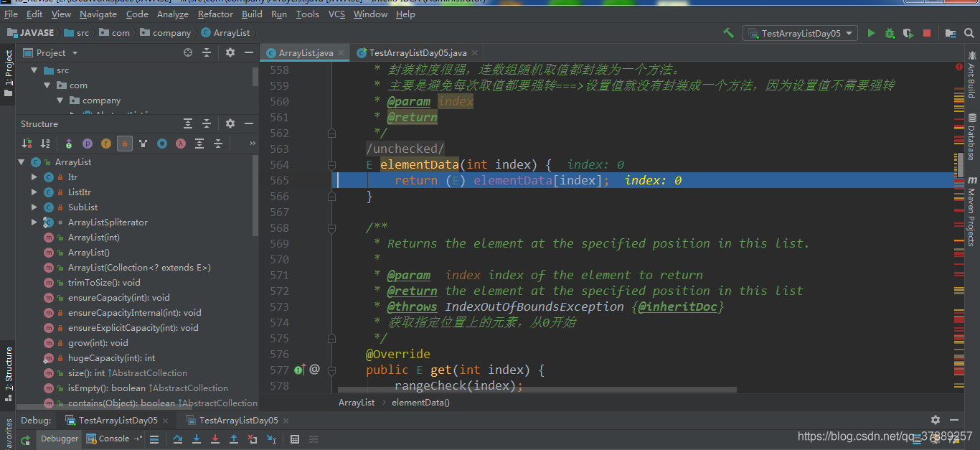The image size is (980, 450).
Task: Click Force Step Into red arrow icon
Action: pyautogui.click(x=215, y=439)
